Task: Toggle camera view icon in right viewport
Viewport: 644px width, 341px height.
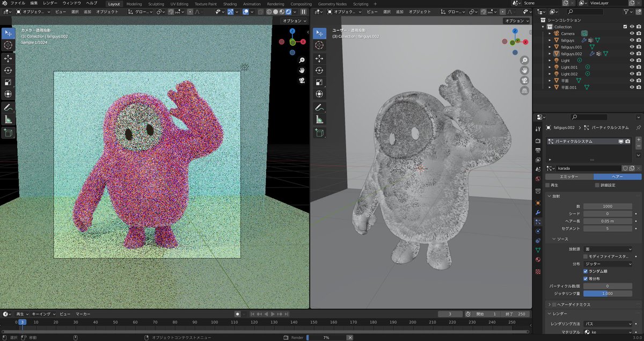Action: pos(524,81)
